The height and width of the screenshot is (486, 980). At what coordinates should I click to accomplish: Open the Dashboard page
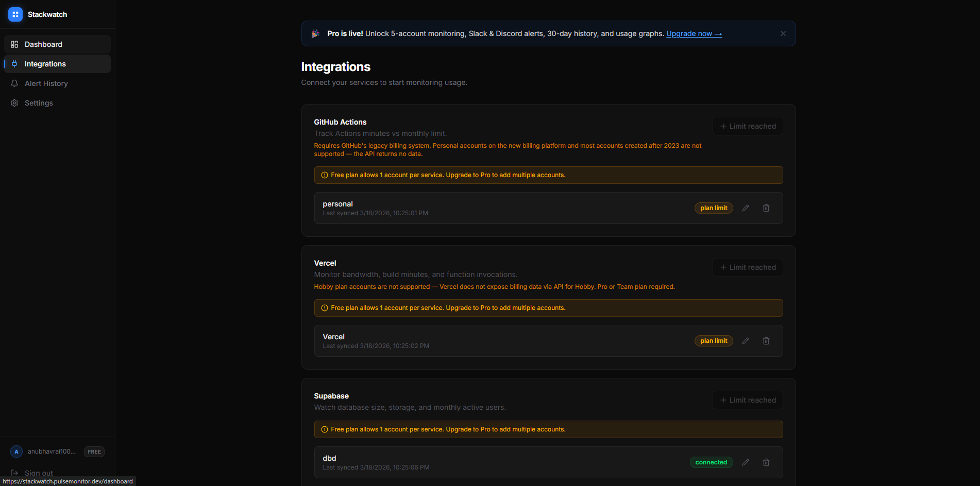43,44
